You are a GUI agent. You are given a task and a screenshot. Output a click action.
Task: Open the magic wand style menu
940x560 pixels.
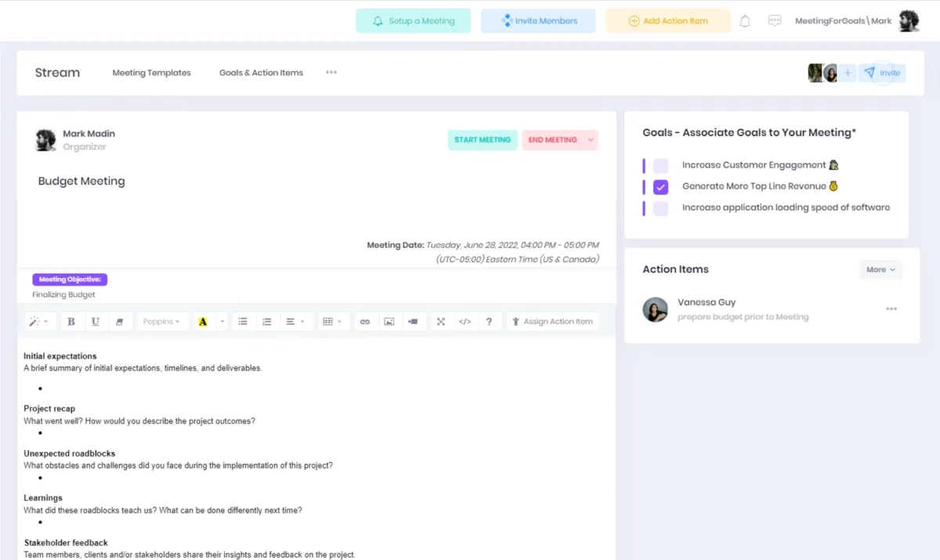point(38,322)
